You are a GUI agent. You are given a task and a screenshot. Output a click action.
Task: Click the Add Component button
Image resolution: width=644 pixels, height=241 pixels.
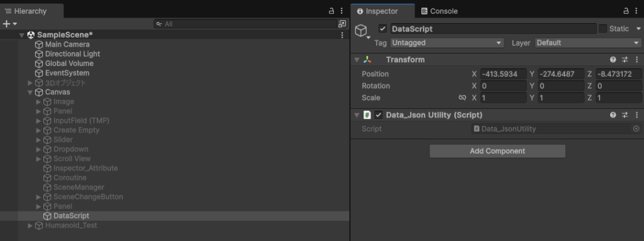pyautogui.click(x=497, y=151)
